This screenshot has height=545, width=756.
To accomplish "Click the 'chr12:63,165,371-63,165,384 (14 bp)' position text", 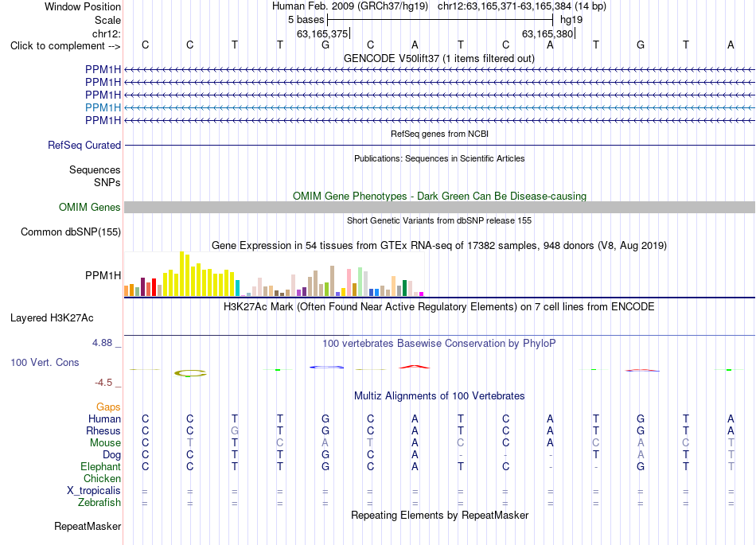I will coord(522,6).
